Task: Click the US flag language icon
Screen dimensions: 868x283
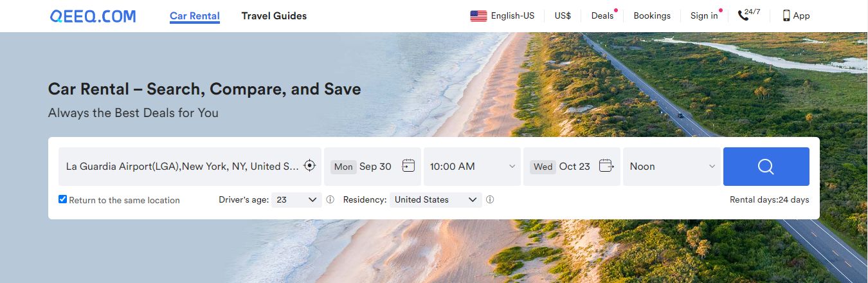Action: tap(478, 16)
